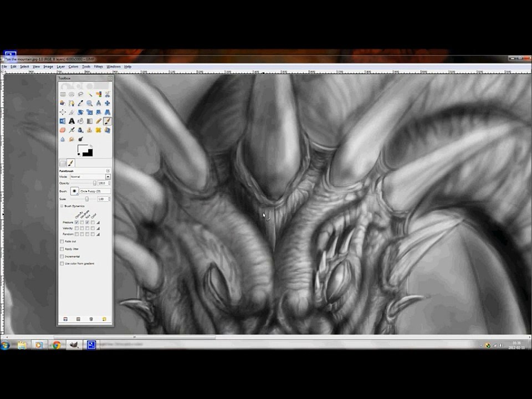Select the Fuzzy Select magic wand tool
Image resolution: width=532 pixels, height=399 pixels.
click(90, 94)
